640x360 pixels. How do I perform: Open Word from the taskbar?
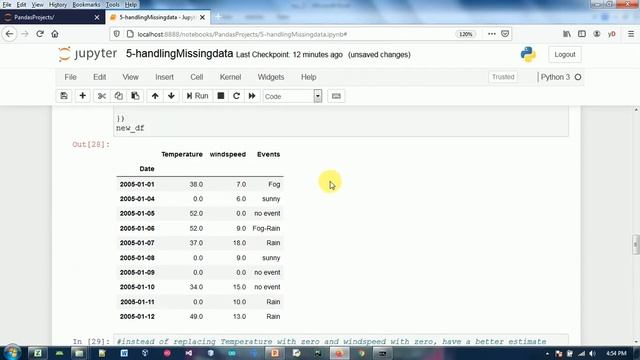click(124, 353)
